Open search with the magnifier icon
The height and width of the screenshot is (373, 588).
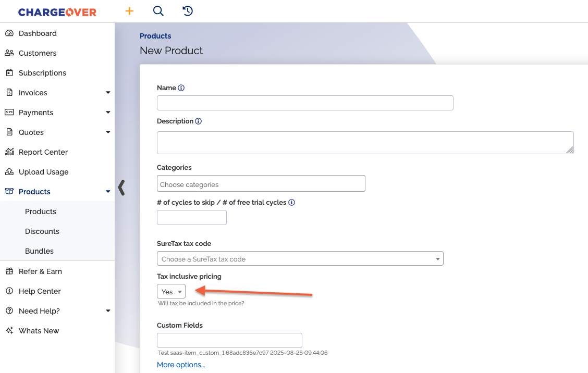[158, 11]
